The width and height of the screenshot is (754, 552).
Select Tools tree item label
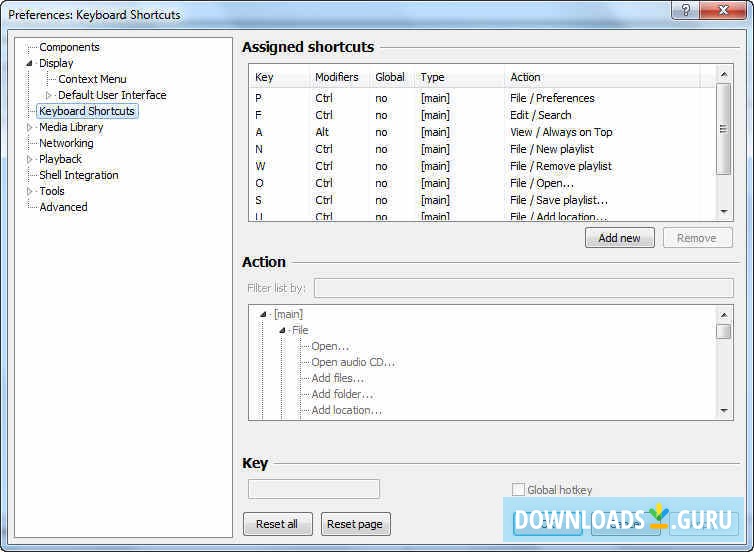point(52,191)
